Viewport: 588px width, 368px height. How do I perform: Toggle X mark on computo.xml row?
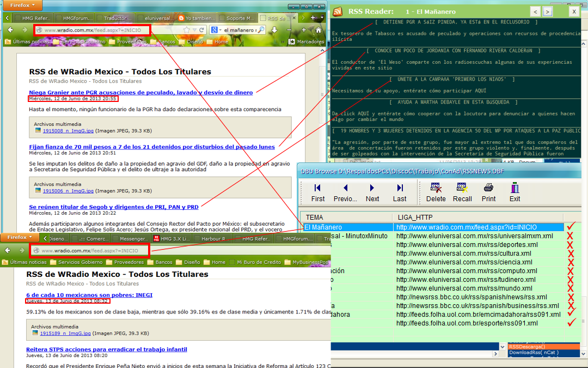pyautogui.click(x=570, y=271)
